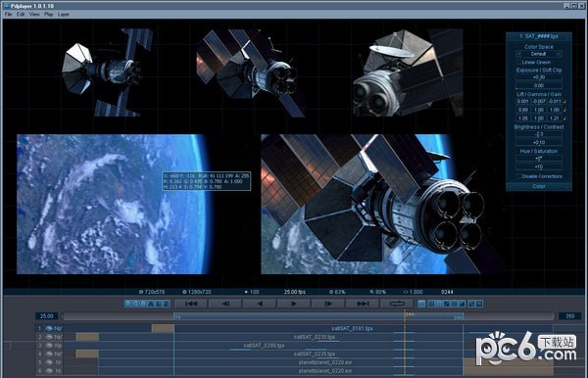This screenshot has width=588, height=378.
Task: Enable the Linear Cineon checkbox
Action: pos(519,63)
